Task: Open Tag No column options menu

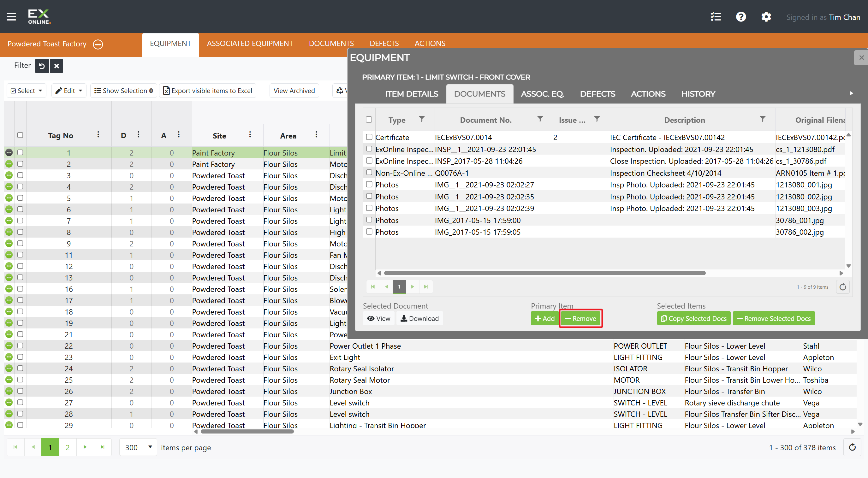Action: 98,135
